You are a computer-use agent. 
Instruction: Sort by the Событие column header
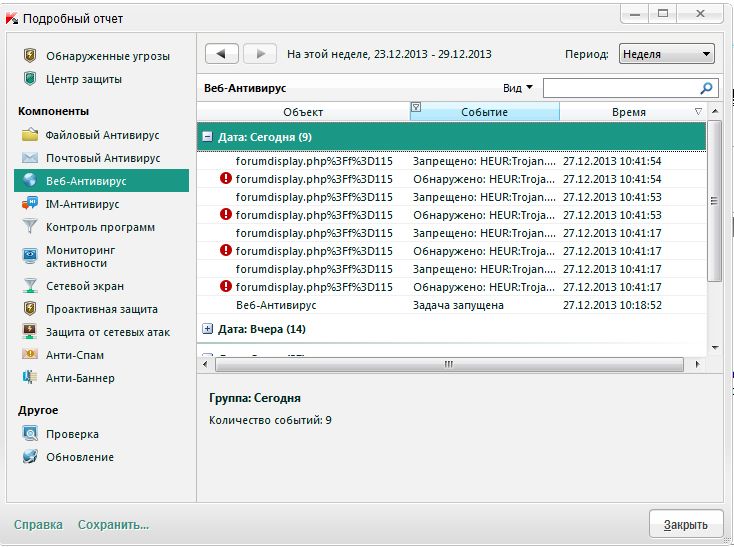coord(484,112)
